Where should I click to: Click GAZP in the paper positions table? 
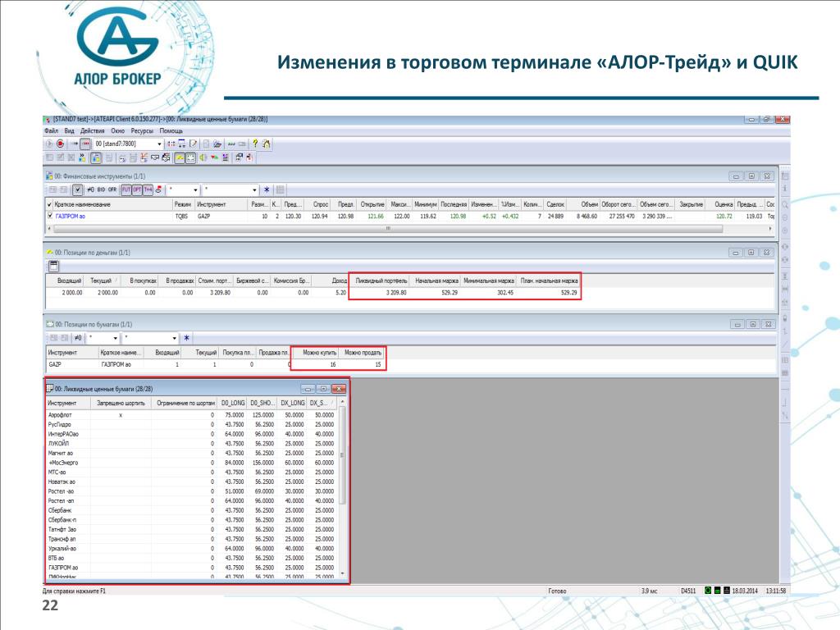[x=55, y=364]
